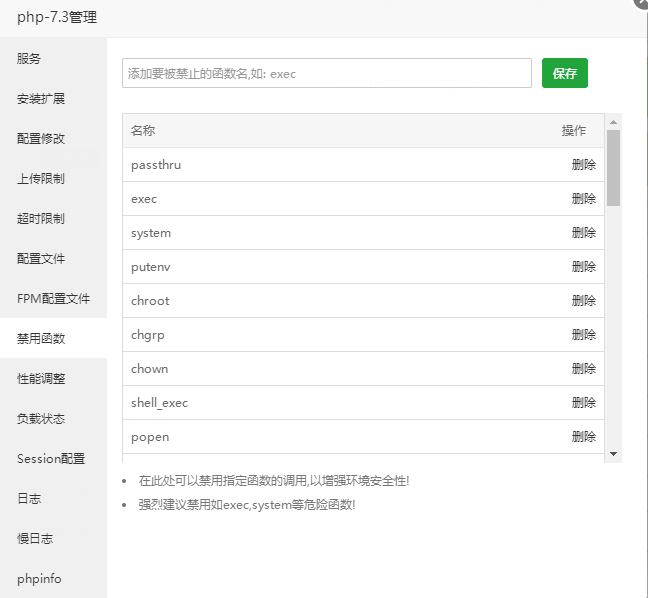Select 超时限制 in the sidebar

pos(41,219)
